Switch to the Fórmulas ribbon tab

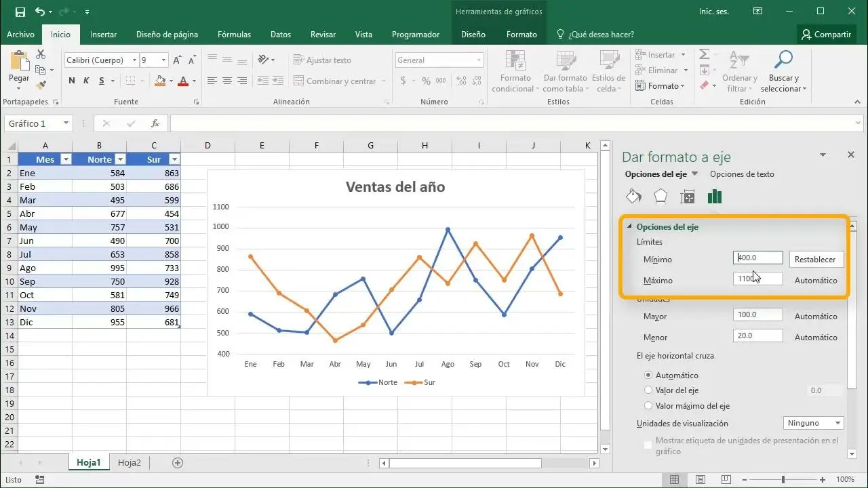[x=234, y=34]
